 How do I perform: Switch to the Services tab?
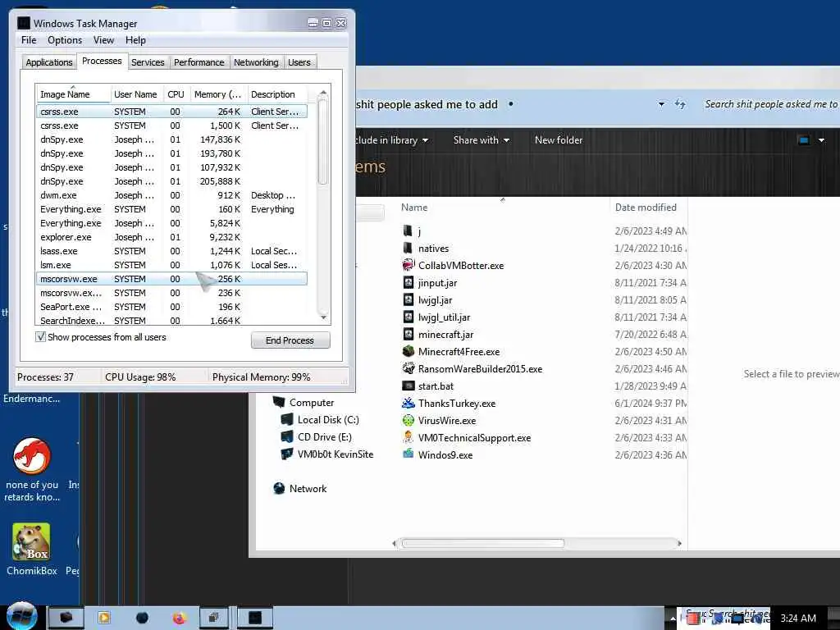click(148, 62)
